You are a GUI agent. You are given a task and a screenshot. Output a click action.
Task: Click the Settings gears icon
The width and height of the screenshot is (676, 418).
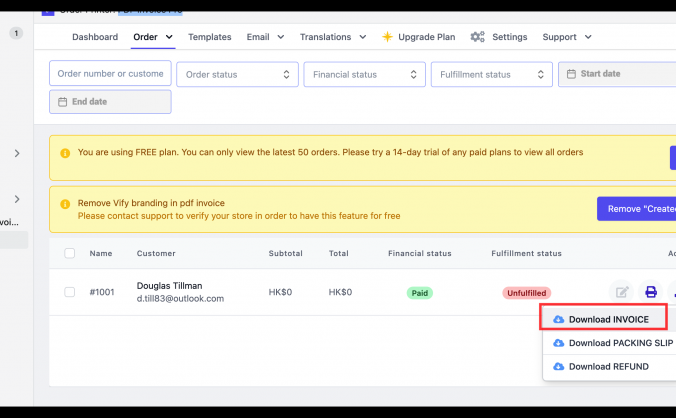click(477, 37)
